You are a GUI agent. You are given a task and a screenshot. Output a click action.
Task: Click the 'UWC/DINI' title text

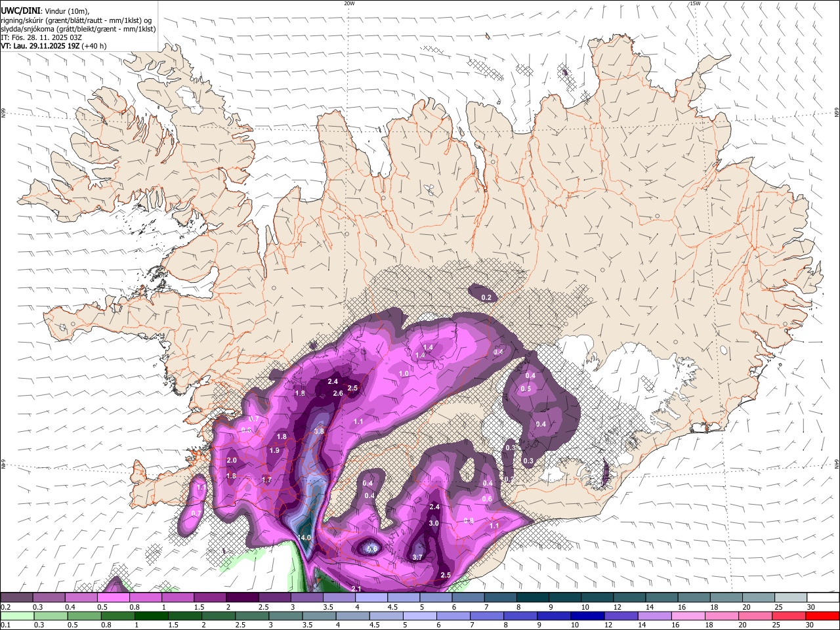point(20,10)
